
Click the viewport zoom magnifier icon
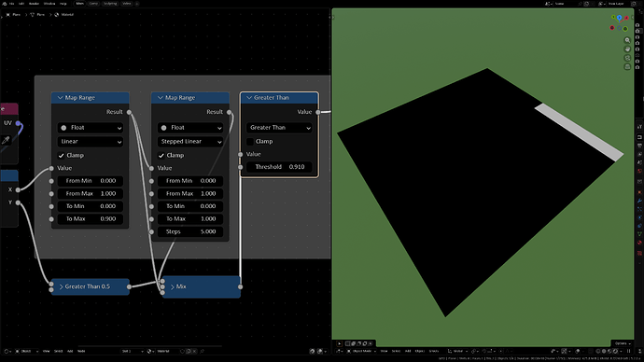tap(627, 40)
